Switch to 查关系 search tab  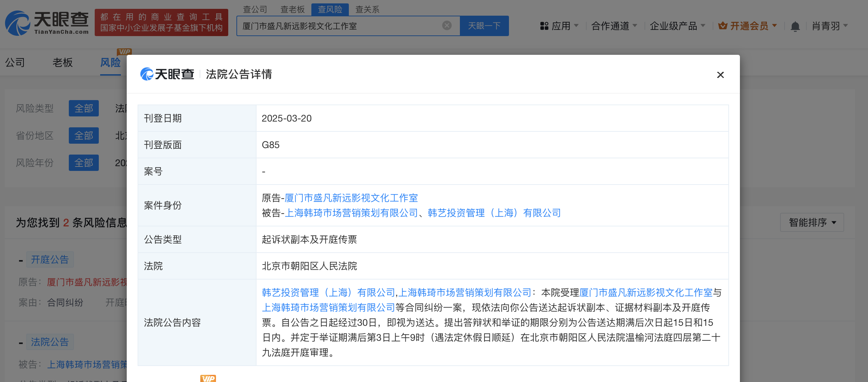coord(367,9)
